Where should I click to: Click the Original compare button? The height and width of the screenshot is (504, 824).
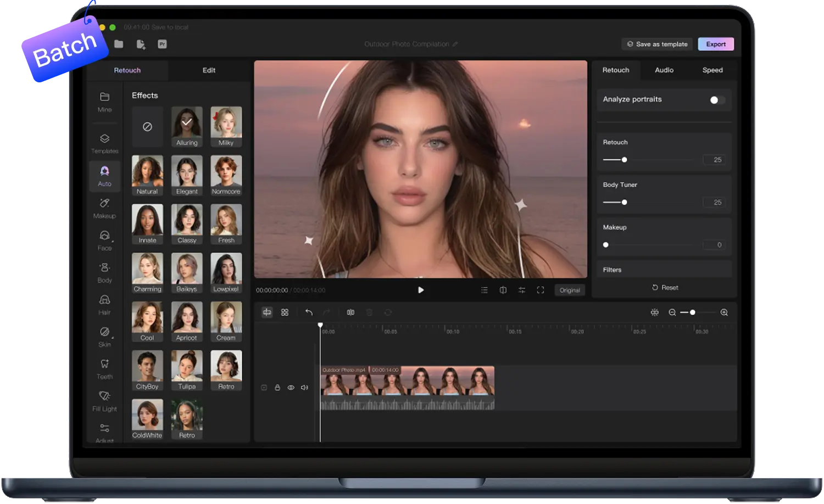coord(570,290)
